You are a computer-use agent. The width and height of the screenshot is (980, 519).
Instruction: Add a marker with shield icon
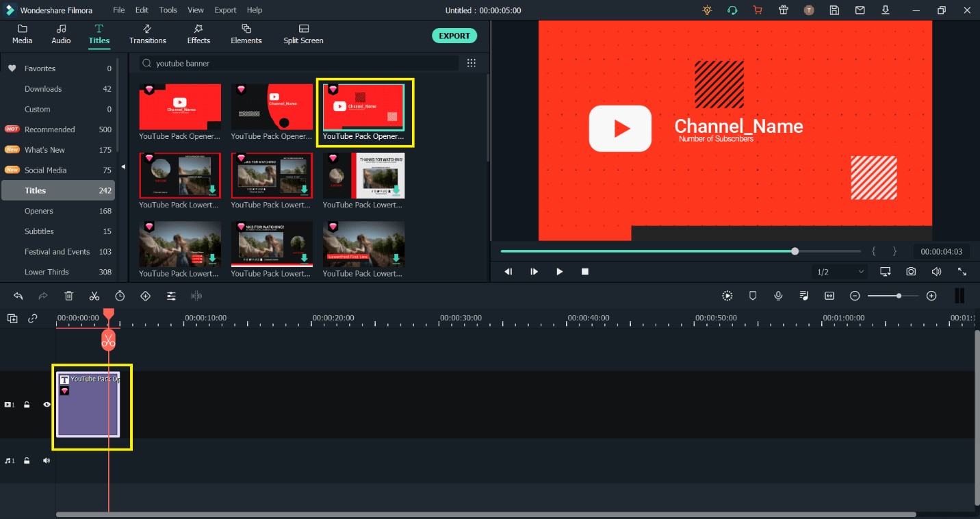(753, 296)
